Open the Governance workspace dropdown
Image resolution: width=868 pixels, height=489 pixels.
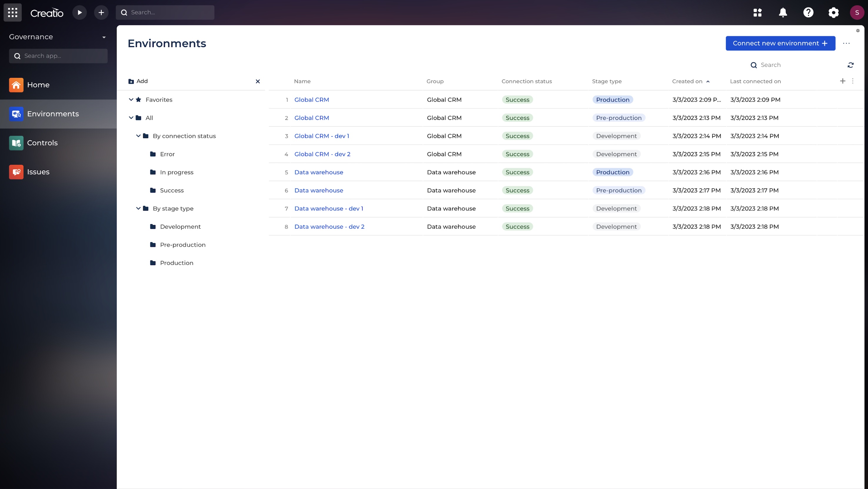[x=104, y=37]
